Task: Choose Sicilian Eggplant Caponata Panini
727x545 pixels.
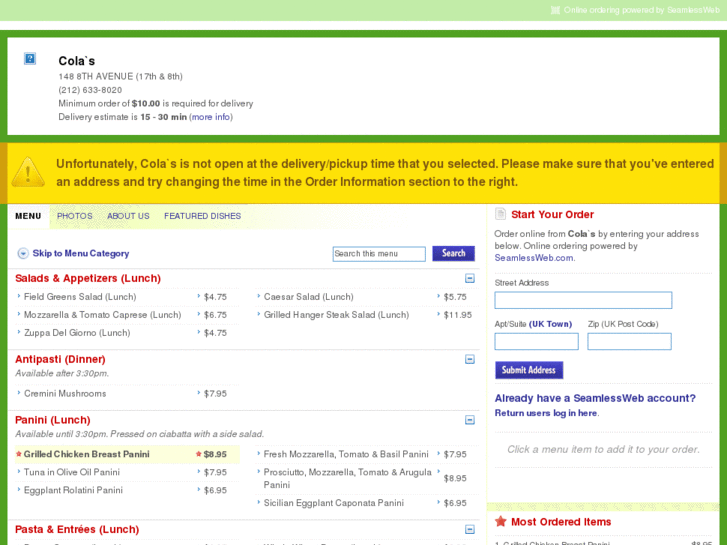Action: 333,503
